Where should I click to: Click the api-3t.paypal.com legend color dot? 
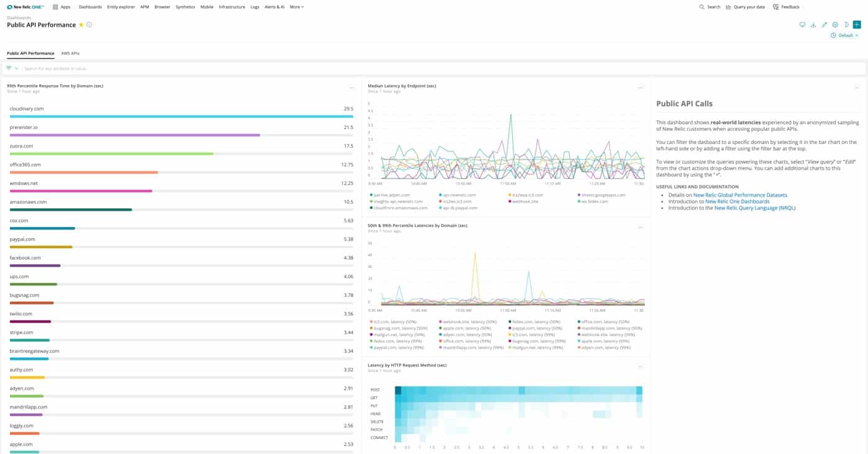441,208
